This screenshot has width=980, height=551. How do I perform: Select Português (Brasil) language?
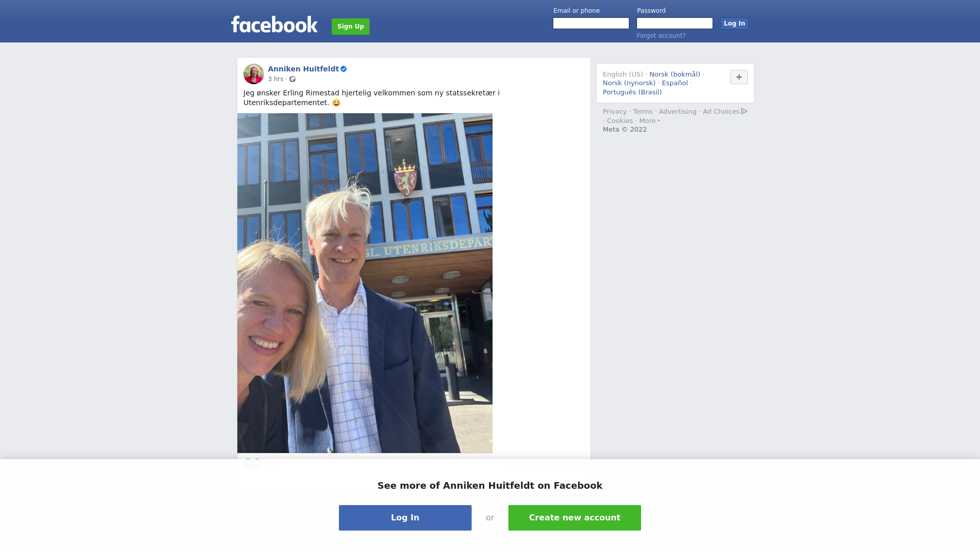[632, 92]
